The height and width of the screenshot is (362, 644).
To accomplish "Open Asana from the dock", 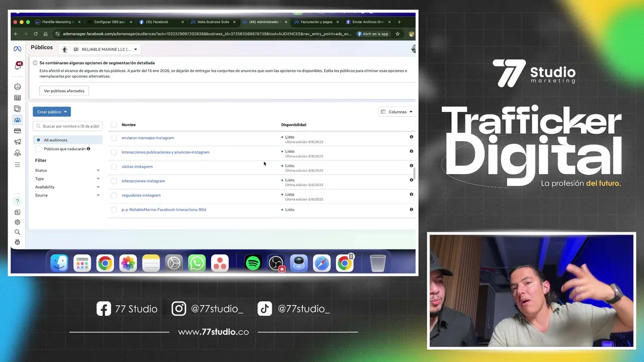I will (x=220, y=263).
